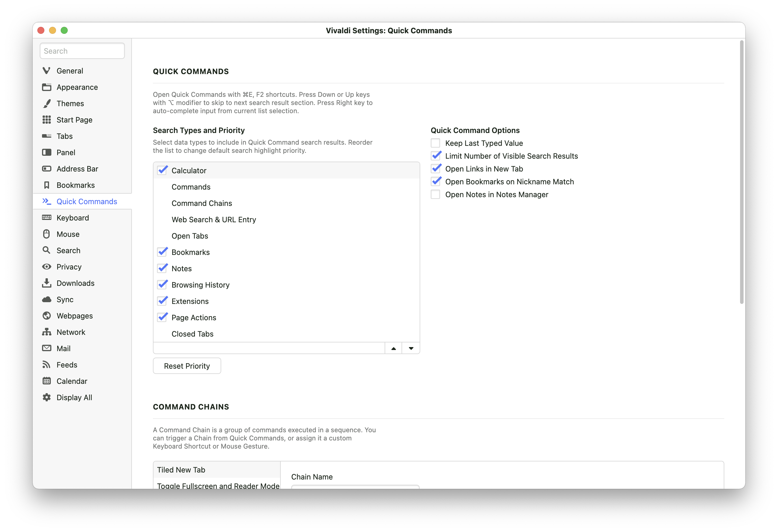Click the Keyboard icon in sidebar
This screenshot has width=778, height=532.
pyautogui.click(x=46, y=218)
